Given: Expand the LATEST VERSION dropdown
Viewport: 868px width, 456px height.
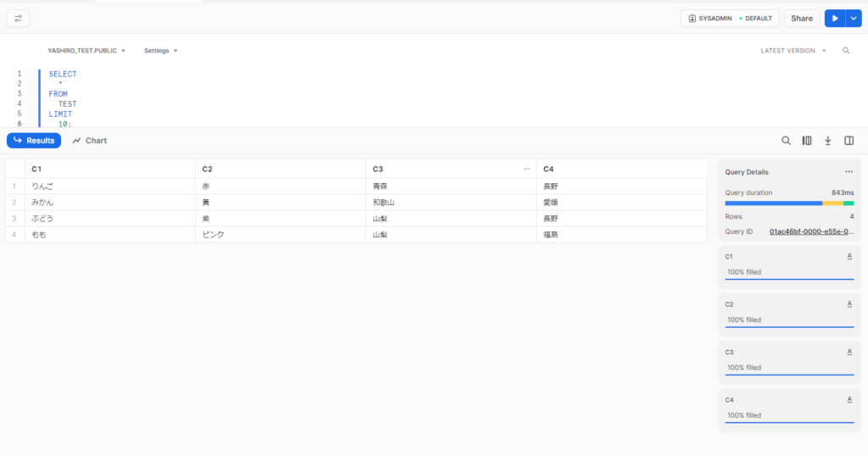Looking at the screenshot, I should click(793, 51).
